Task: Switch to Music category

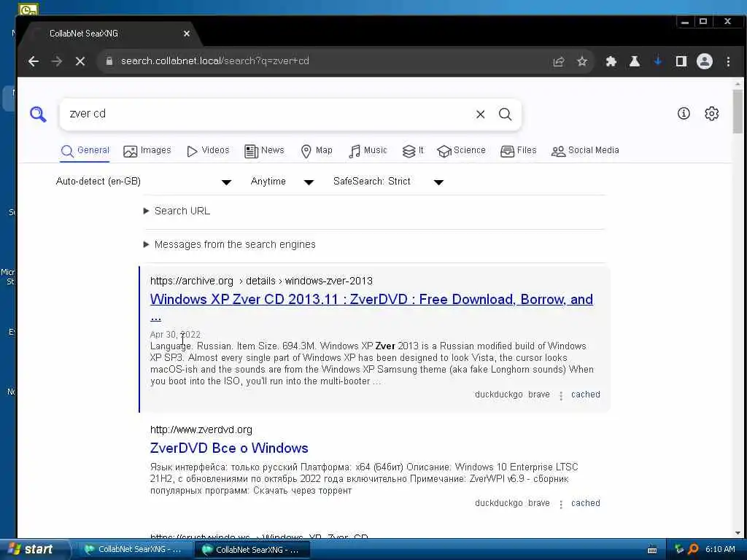Action: click(368, 150)
